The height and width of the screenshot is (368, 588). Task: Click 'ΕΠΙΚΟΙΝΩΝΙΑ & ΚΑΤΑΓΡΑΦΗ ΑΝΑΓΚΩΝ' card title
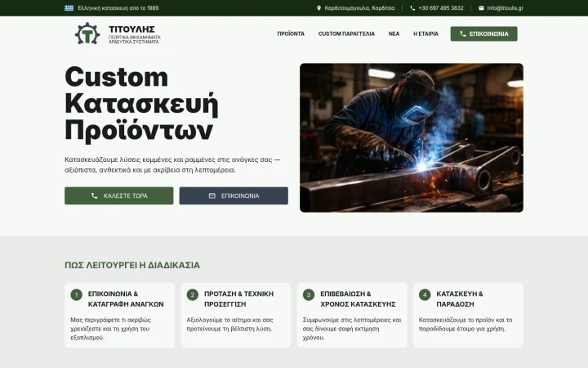point(126,299)
